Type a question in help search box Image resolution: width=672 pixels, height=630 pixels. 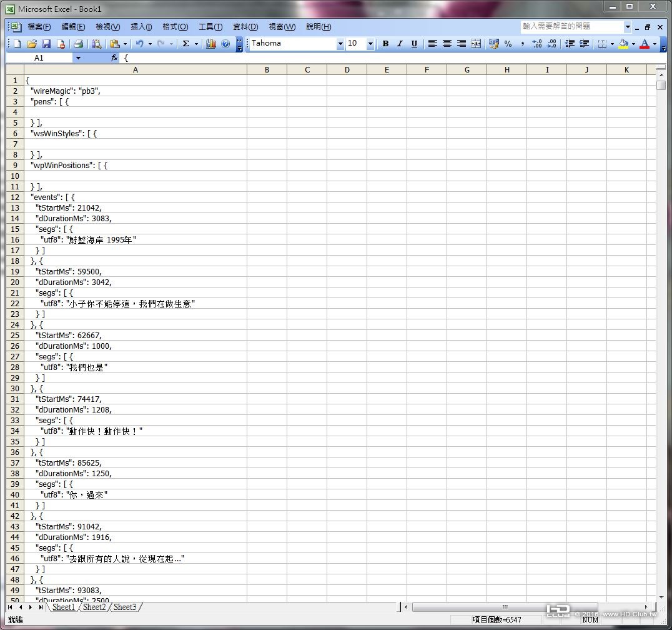pyautogui.click(x=572, y=27)
